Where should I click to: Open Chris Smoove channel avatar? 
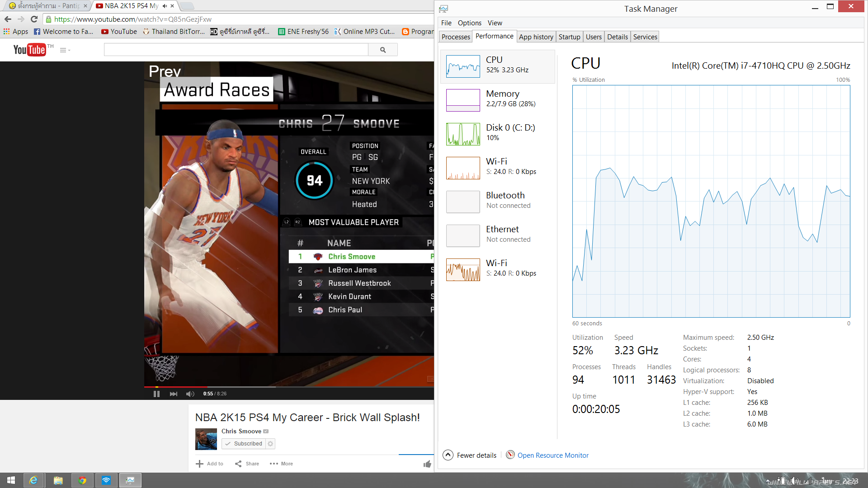206,439
